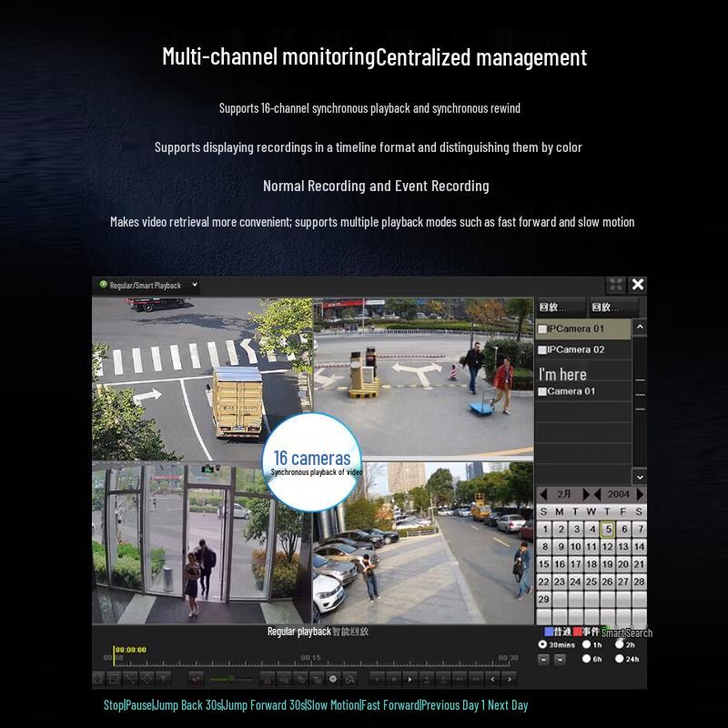Click the play button in playback controls
This screenshot has height=728, width=728.
pos(409,679)
